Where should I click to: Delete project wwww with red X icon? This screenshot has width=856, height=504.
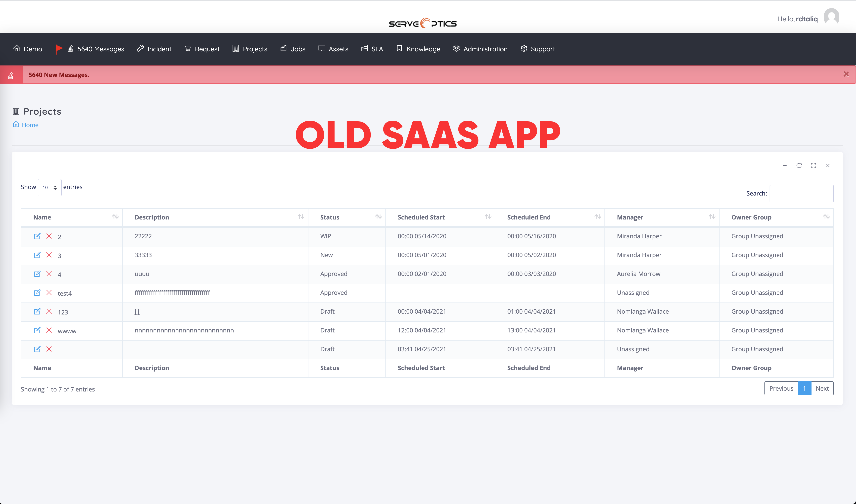coord(49,330)
